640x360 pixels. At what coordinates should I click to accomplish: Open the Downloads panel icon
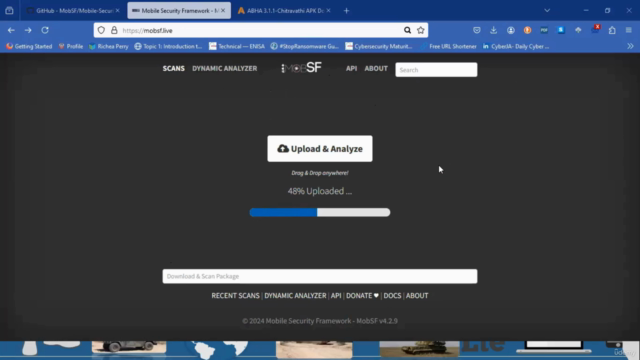click(493, 30)
